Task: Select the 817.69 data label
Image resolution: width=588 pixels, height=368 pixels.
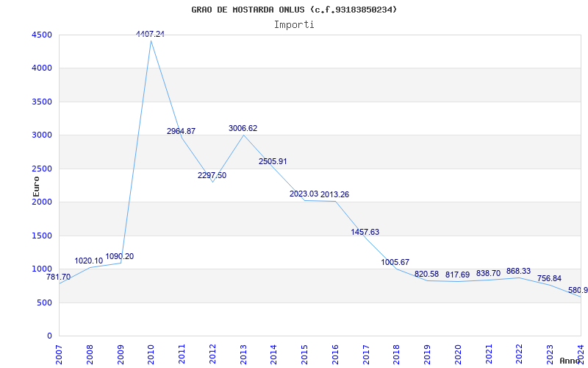Action: [457, 275]
